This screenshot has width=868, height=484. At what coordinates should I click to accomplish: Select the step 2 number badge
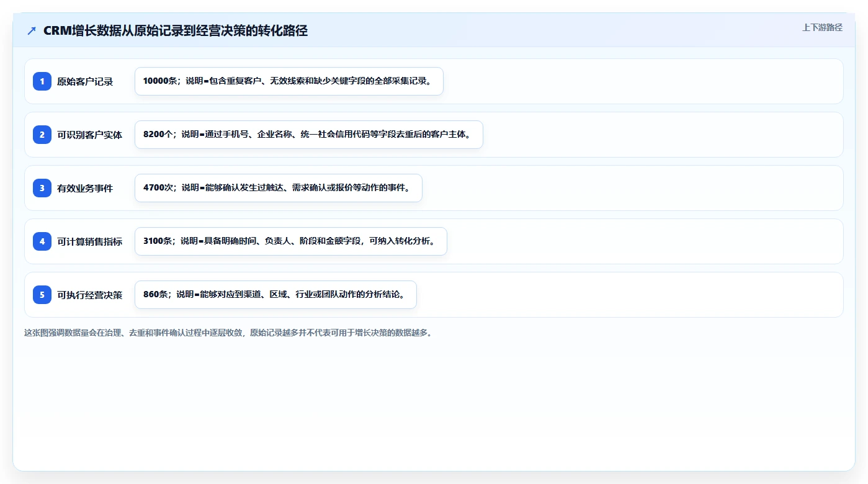click(x=42, y=135)
